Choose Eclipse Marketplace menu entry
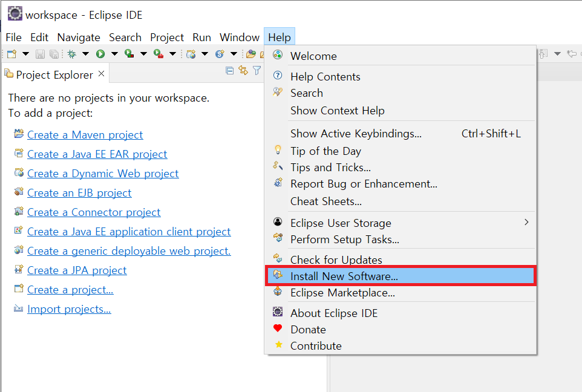Screen dimensions: 582x392 point(342,293)
